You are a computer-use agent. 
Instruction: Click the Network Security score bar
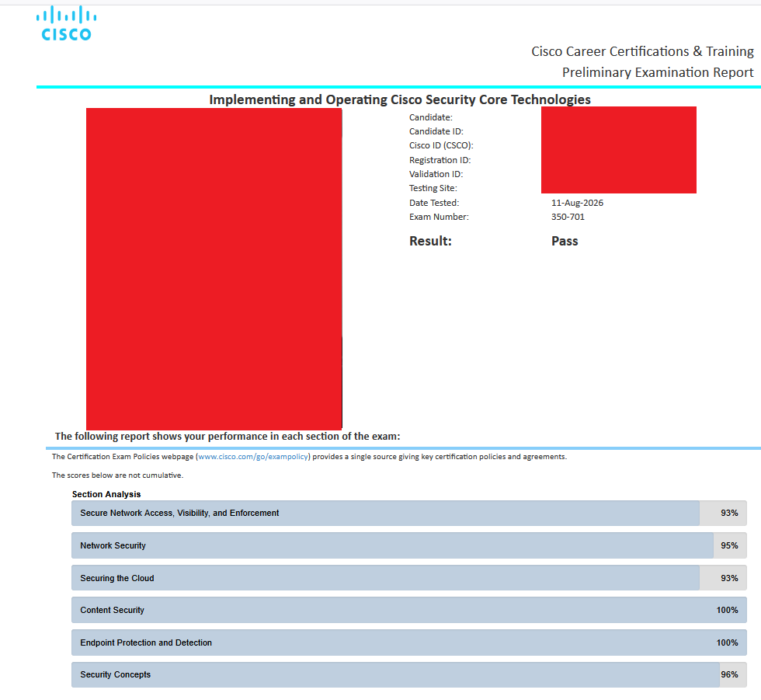tap(409, 545)
